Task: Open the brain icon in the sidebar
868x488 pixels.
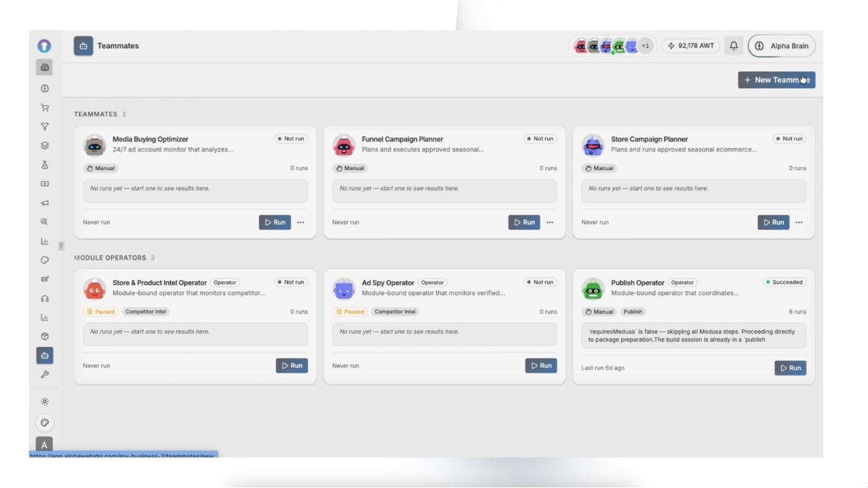Action: click(45, 88)
